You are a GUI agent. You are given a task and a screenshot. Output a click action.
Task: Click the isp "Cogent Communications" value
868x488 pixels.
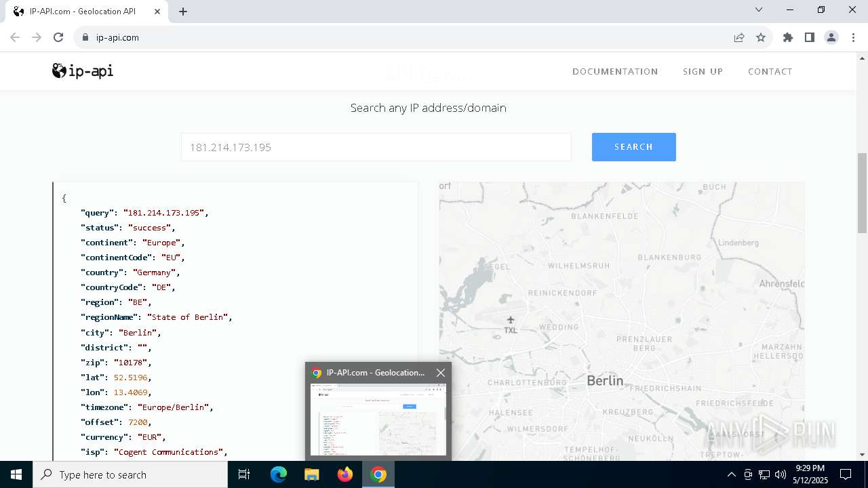168,452
